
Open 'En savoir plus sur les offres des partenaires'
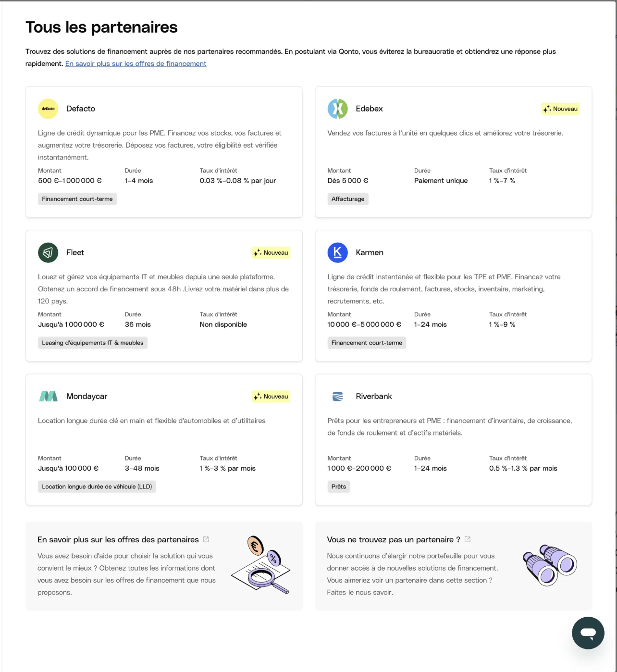[x=118, y=540]
